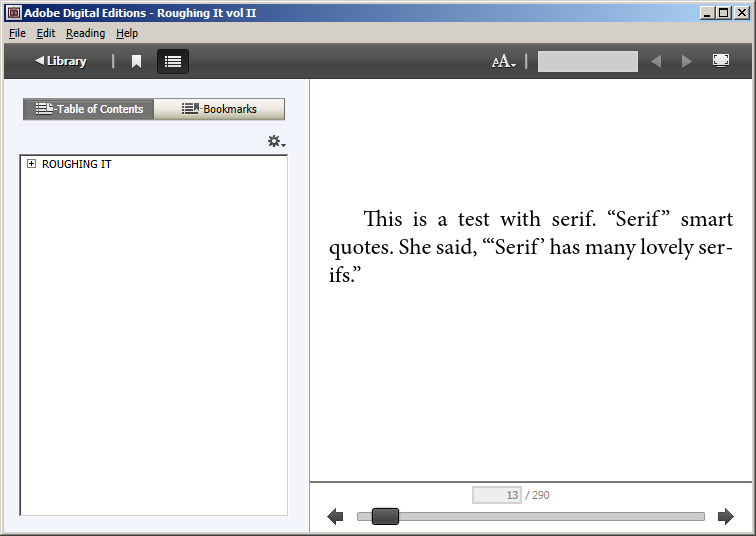The height and width of the screenshot is (536, 756).
Task: Open the Edit menu
Action: coord(46,33)
